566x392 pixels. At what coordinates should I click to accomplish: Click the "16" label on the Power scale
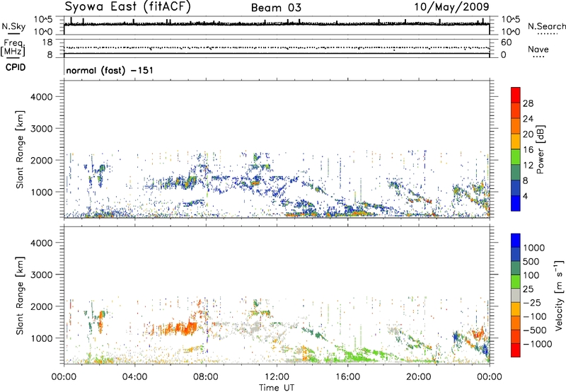click(x=528, y=150)
